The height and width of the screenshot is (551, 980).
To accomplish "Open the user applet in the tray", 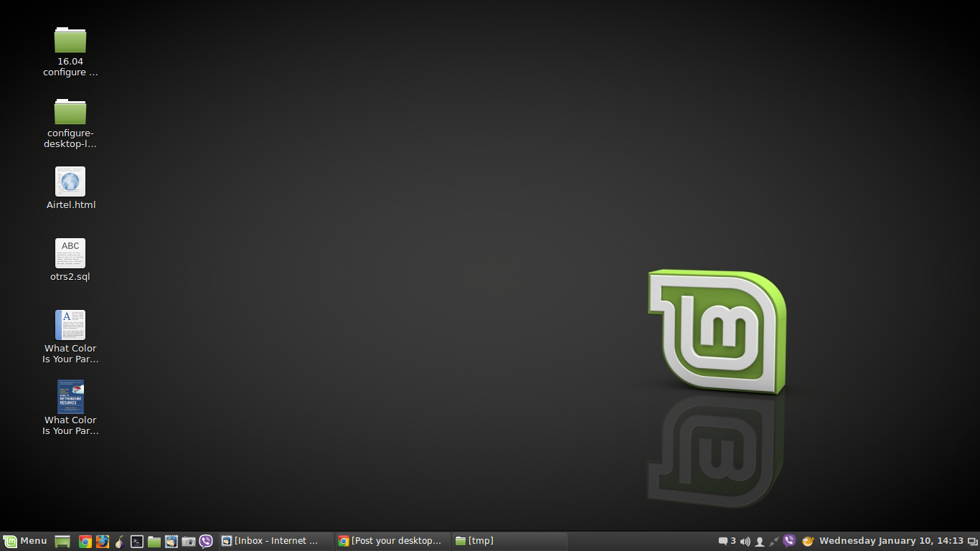I will coord(760,540).
